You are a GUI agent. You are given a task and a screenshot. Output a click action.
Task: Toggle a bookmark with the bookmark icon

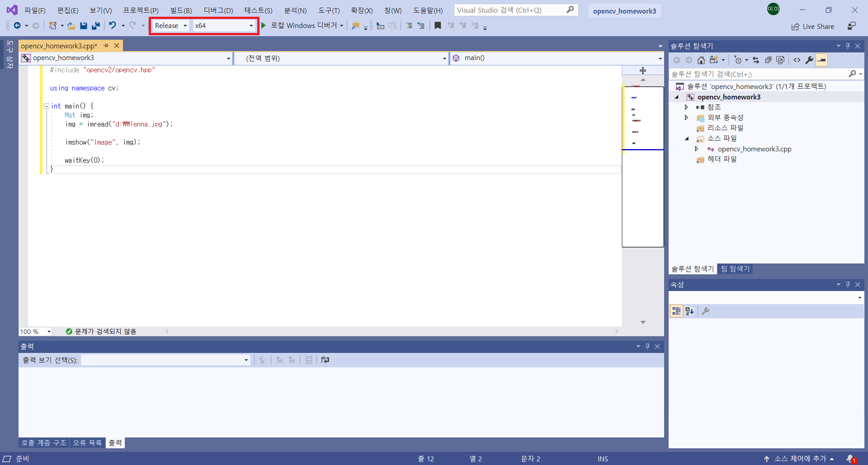point(438,26)
